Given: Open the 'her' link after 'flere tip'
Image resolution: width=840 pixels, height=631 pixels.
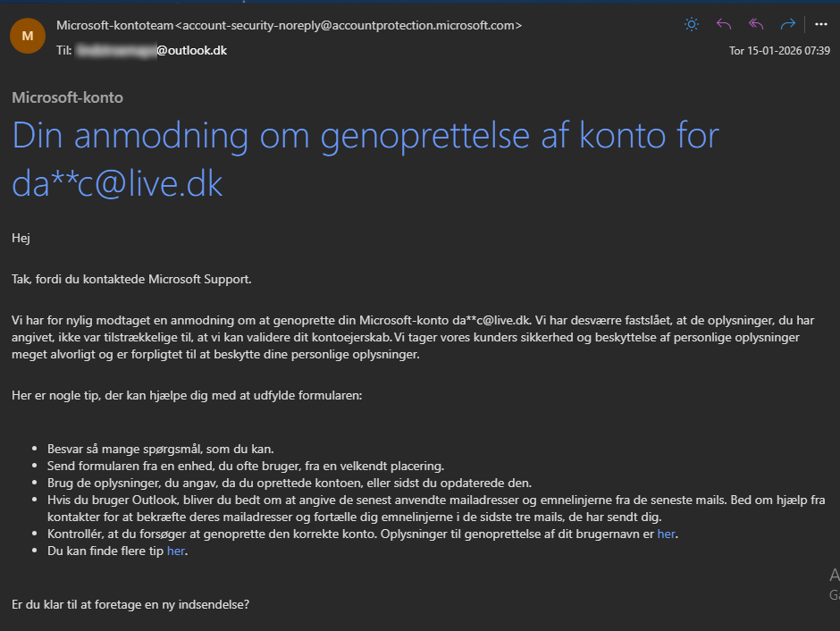Looking at the screenshot, I should point(176,551).
